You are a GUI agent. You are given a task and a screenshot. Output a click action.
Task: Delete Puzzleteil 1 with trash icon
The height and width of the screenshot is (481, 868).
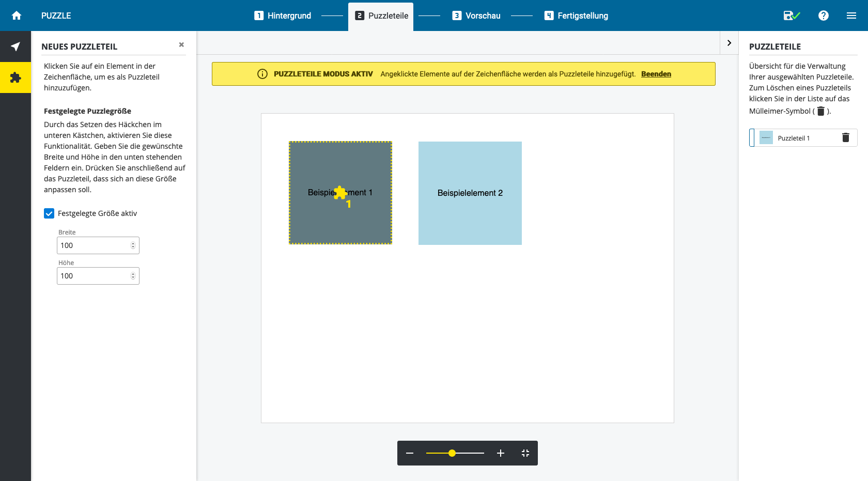(x=846, y=137)
